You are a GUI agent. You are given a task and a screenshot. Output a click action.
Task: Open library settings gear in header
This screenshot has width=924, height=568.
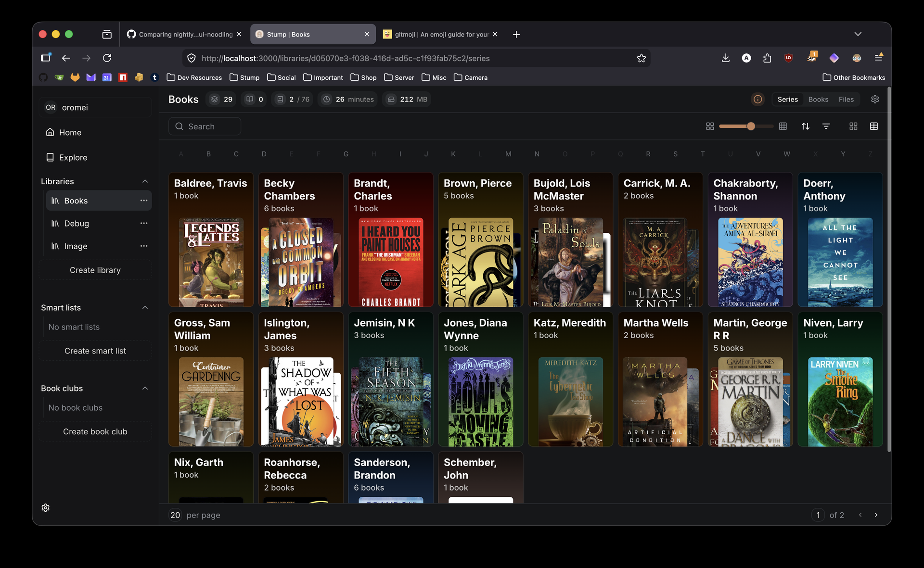point(875,100)
